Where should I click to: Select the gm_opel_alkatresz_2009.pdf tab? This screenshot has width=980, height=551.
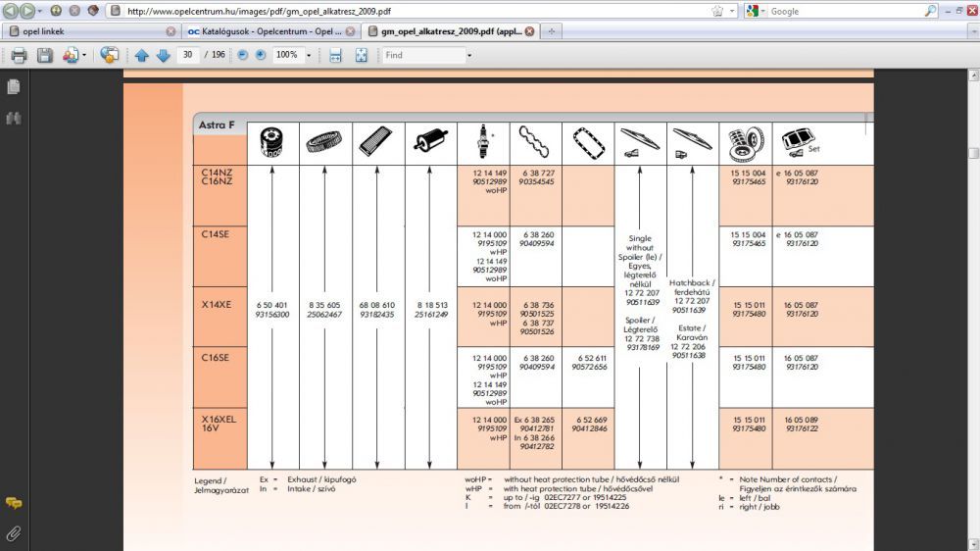pos(452,31)
